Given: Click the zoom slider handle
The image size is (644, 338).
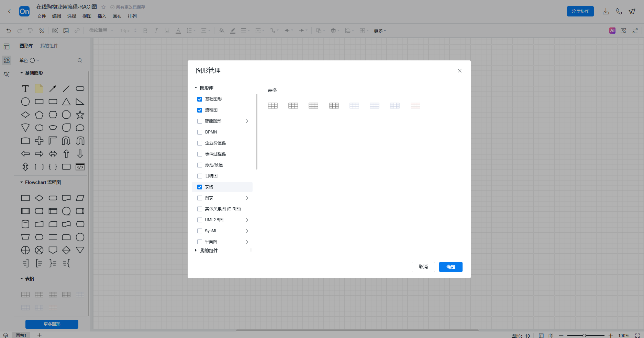Looking at the screenshot, I should pyautogui.click(x=584, y=336).
